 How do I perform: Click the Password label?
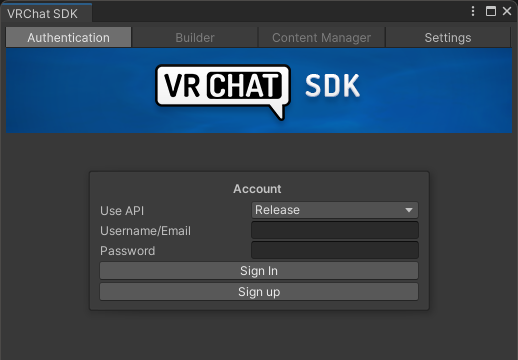tap(127, 251)
